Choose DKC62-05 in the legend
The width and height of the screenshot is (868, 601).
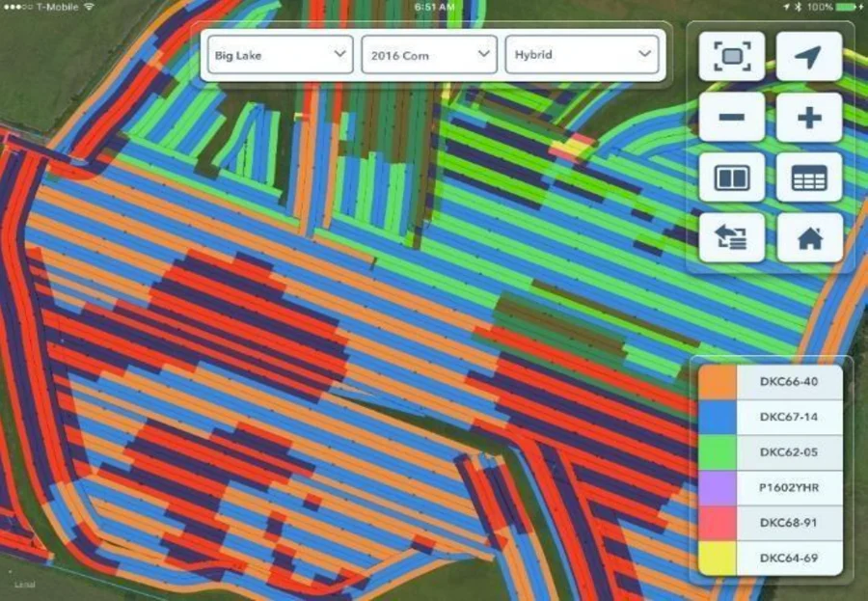[x=788, y=452]
